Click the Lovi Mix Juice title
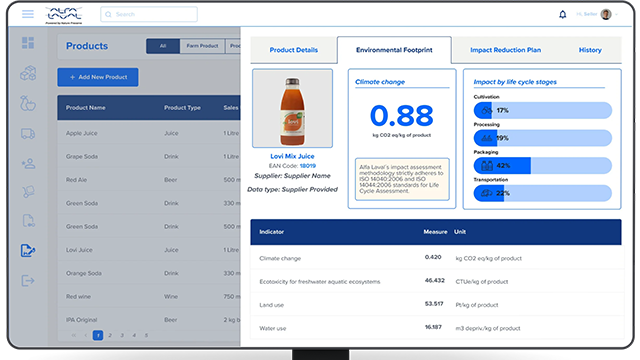Image resolution: width=640 pixels, height=360 pixels. [292, 156]
